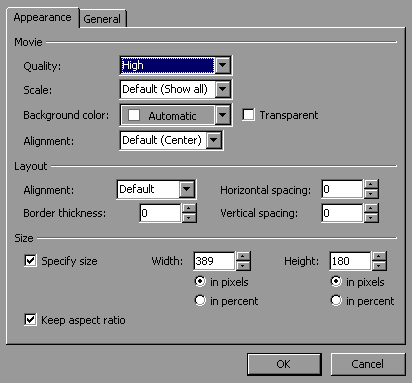Select the Appearance tab

coord(43,17)
